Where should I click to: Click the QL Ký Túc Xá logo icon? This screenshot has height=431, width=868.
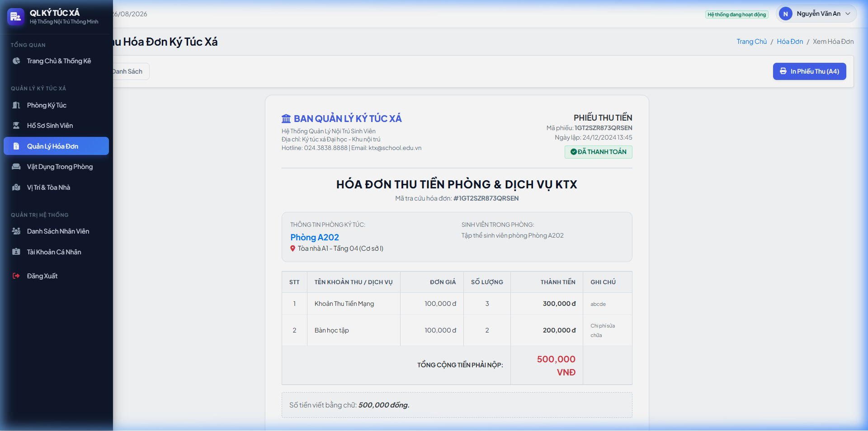[x=16, y=17]
